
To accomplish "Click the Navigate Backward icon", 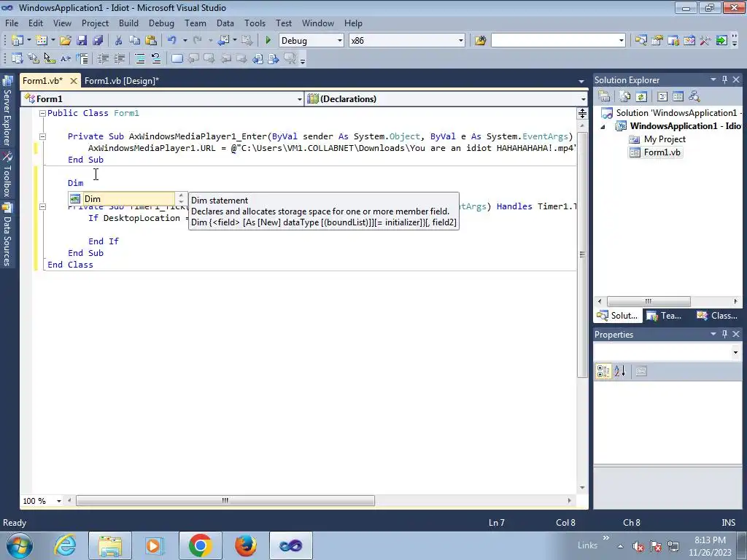I will tap(224, 41).
